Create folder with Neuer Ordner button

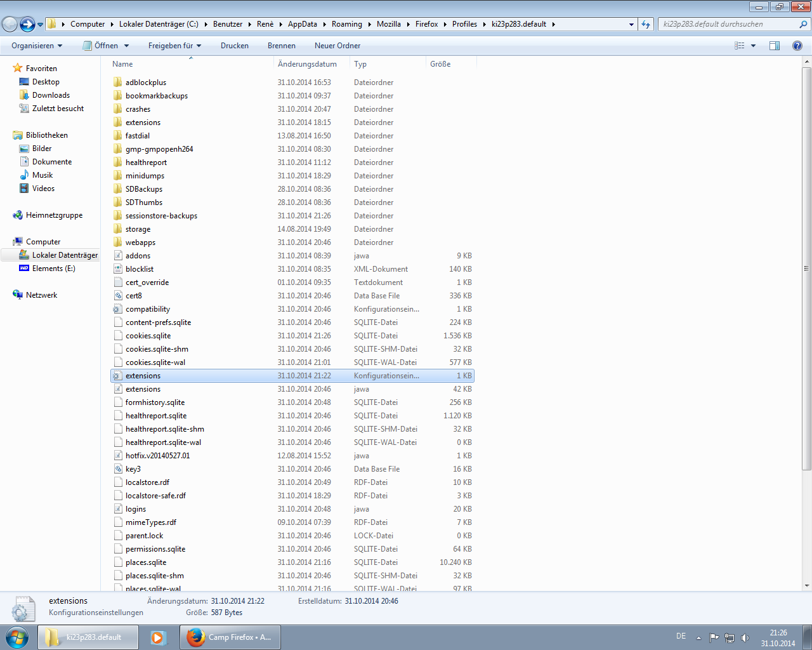(x=337, y=46)
